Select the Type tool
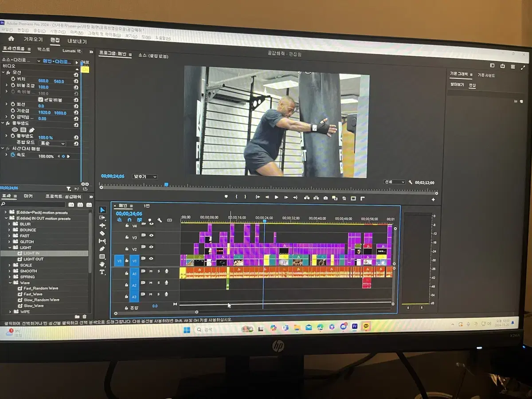 pos(102,272)
